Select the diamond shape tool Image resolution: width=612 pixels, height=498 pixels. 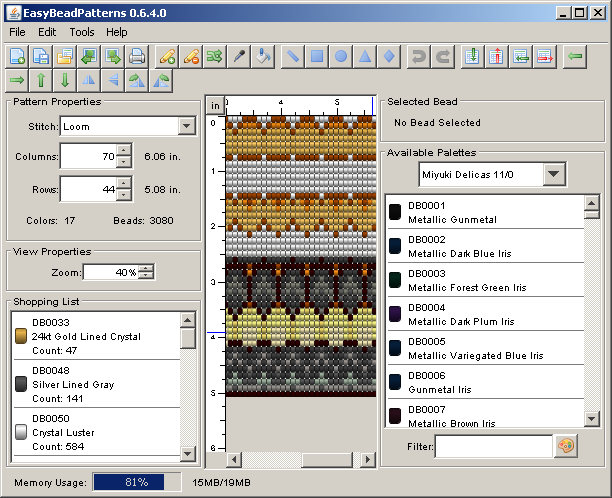coord(389,57)
